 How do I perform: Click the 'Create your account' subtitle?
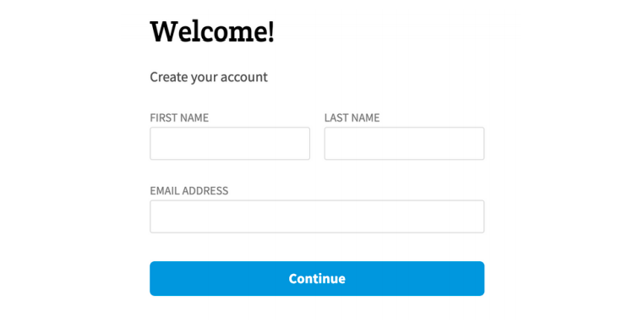coord(209,77)
